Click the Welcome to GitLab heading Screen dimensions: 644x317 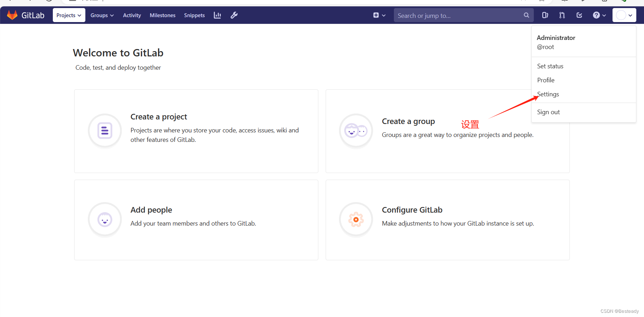click(x=118, y=53)
